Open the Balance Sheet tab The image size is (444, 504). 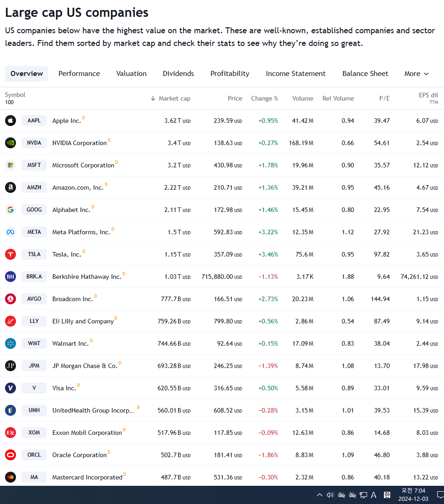[x=365, y=74]
